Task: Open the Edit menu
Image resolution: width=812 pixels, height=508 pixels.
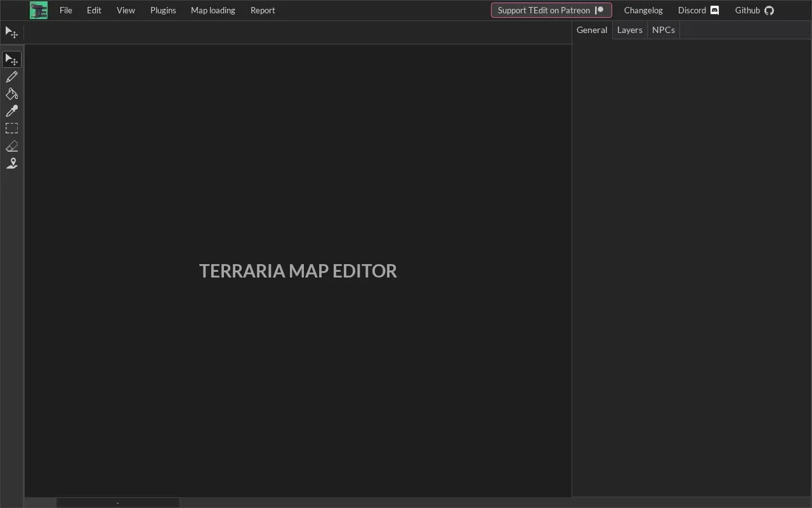Action: (x=94, y=10)
